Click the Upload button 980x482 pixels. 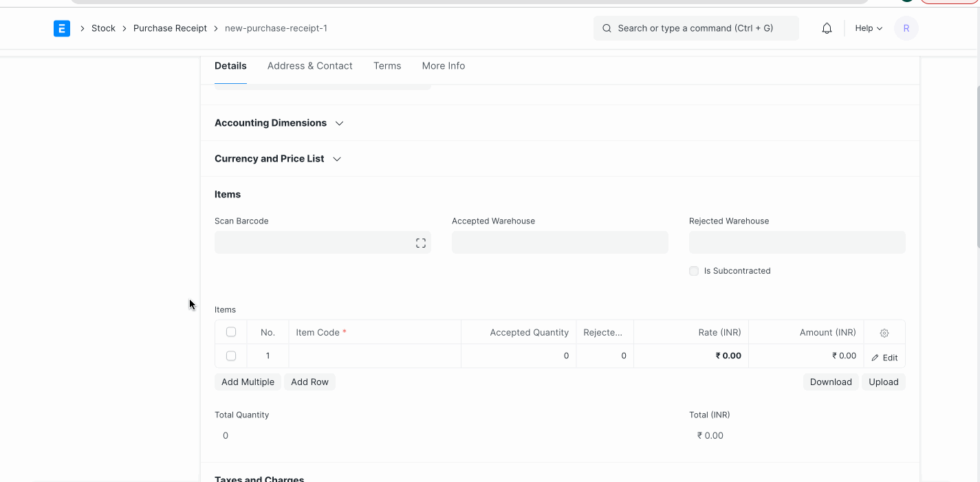click(883, 382)
